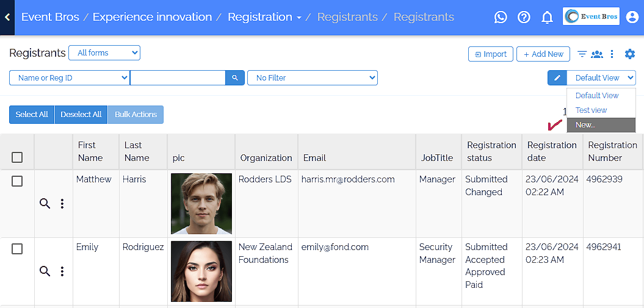Open the Name or Reg ID dropdown
Viewport: 644px width, 308px height.
pos(69,78)
